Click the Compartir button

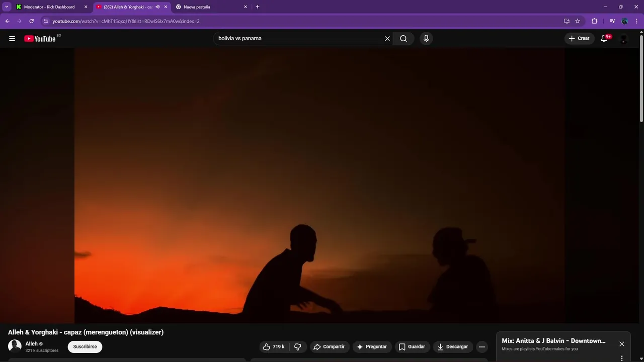point(329,347)
